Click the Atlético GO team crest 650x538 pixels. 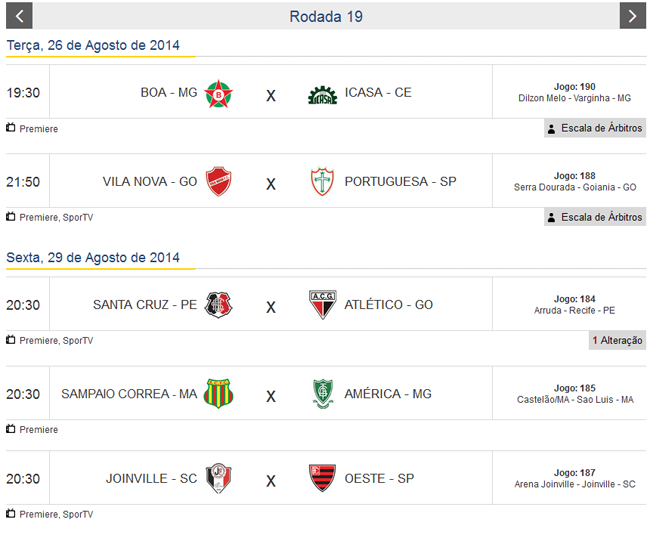tap(322, 305)
